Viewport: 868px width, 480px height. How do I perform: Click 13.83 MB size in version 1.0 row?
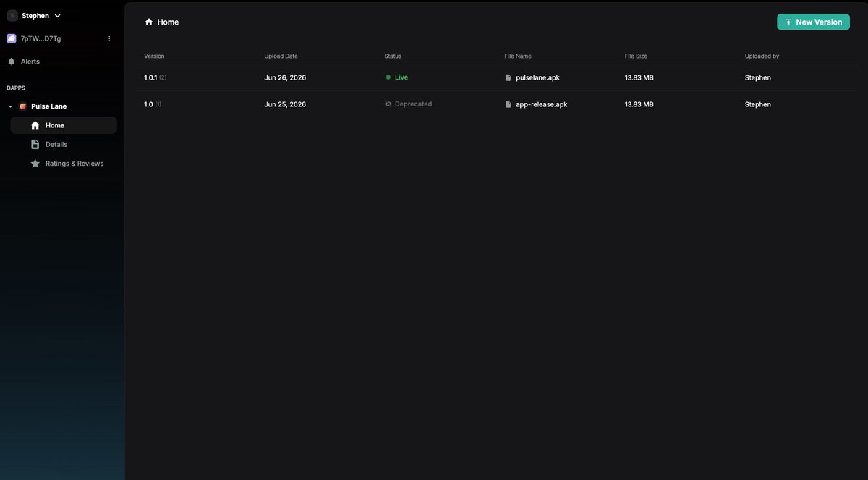[639, 104]
